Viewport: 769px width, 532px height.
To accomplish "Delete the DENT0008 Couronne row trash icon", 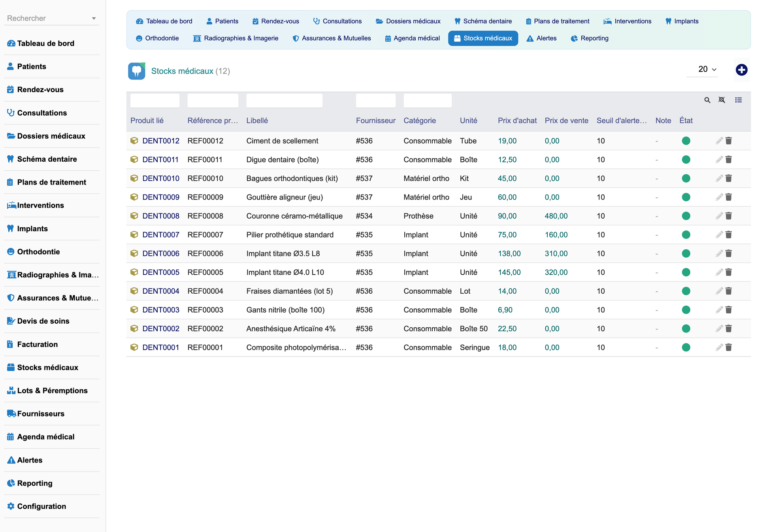I will pos(729,216).
